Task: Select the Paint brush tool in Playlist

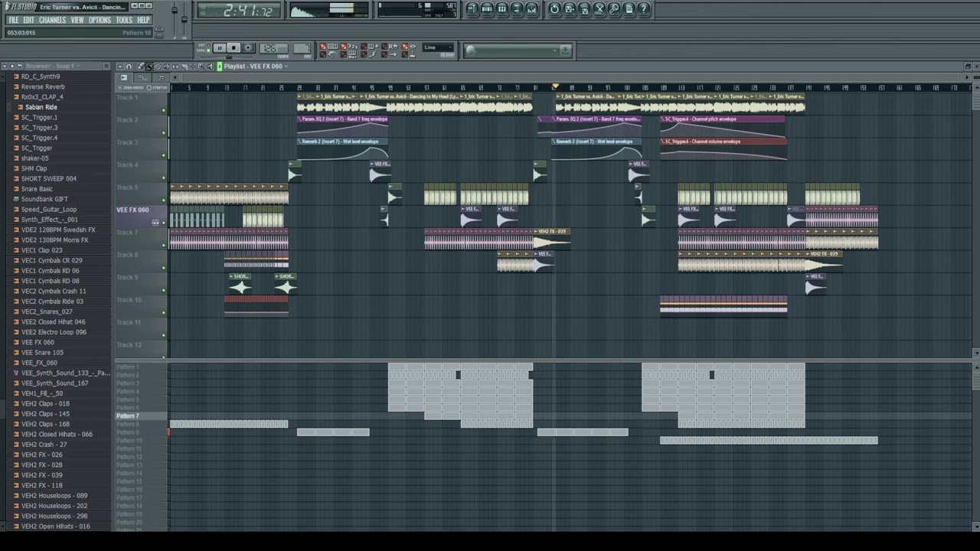Action: coord(149,67)
